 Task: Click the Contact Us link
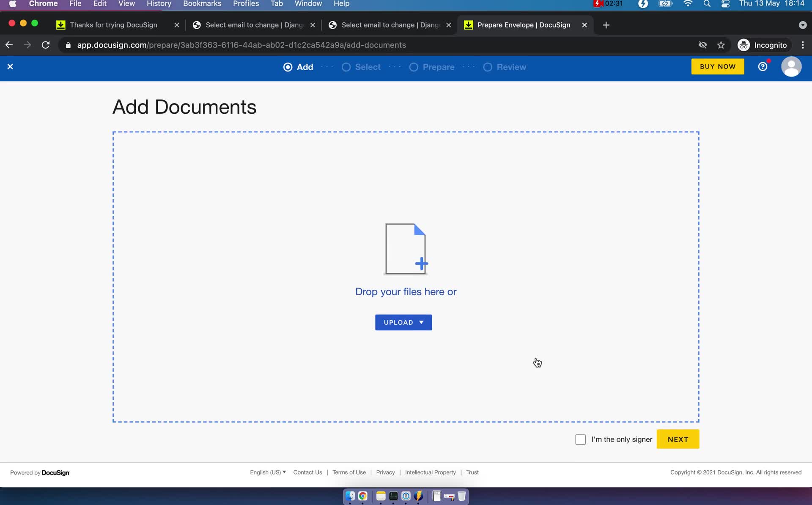point(308,472)
